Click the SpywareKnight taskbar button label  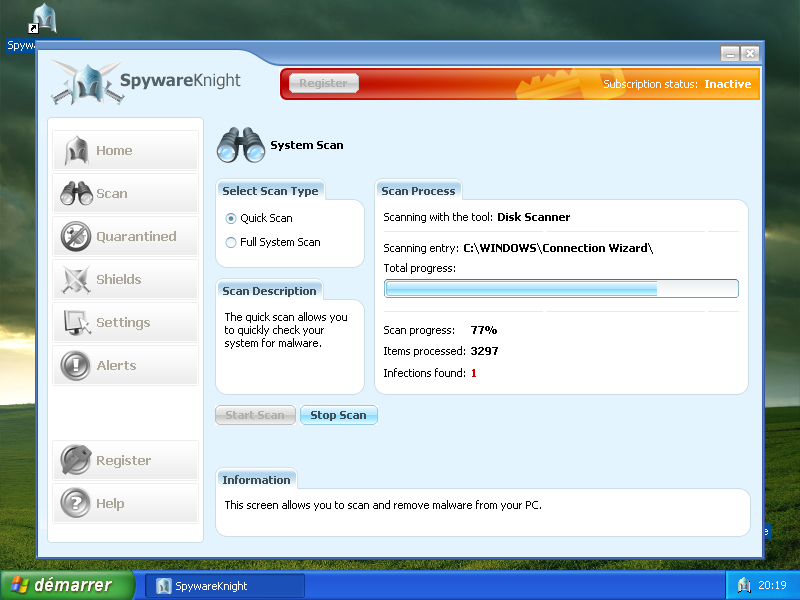(211, 586)
